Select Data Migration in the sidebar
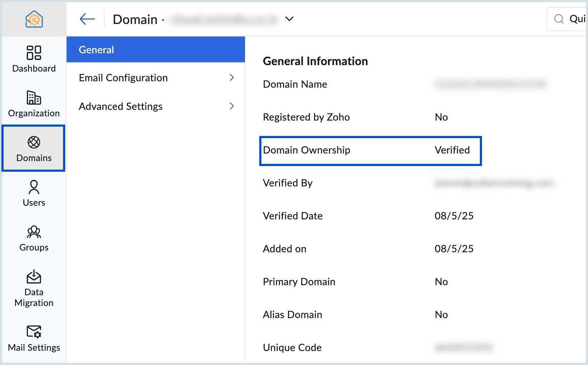This screenshot has width=588, height=365. (x=34, y=288)
